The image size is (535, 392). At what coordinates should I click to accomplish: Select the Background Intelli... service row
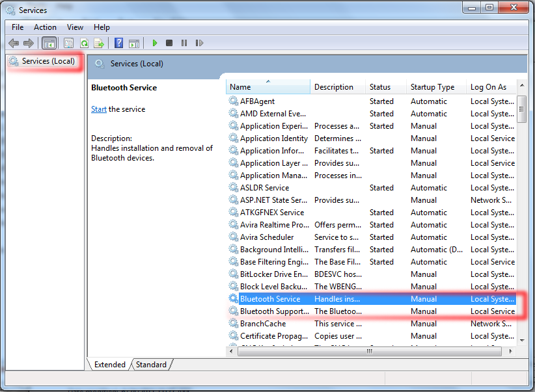[371, 249]
